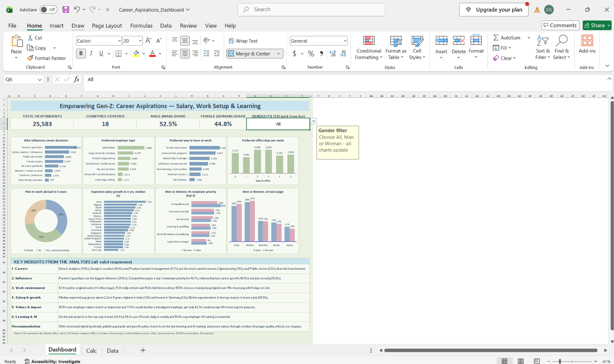The height and width of the screenshot is (364, 614).
Task: Apply percent style number format
Action: click(x=311, y=53)
